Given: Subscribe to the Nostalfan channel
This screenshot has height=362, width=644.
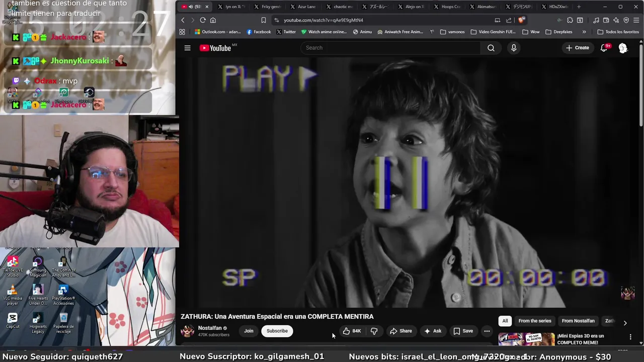Looking at the screenshot, I should pos(277,331).
